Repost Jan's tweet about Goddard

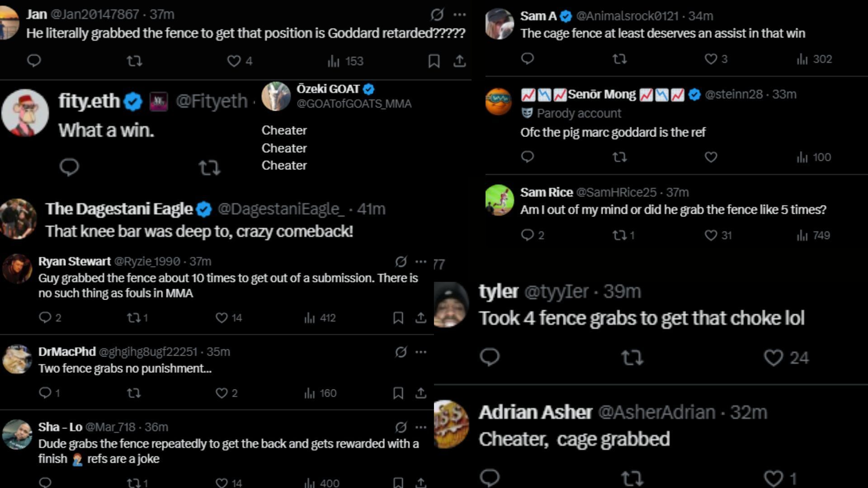[x=134, y=61]
